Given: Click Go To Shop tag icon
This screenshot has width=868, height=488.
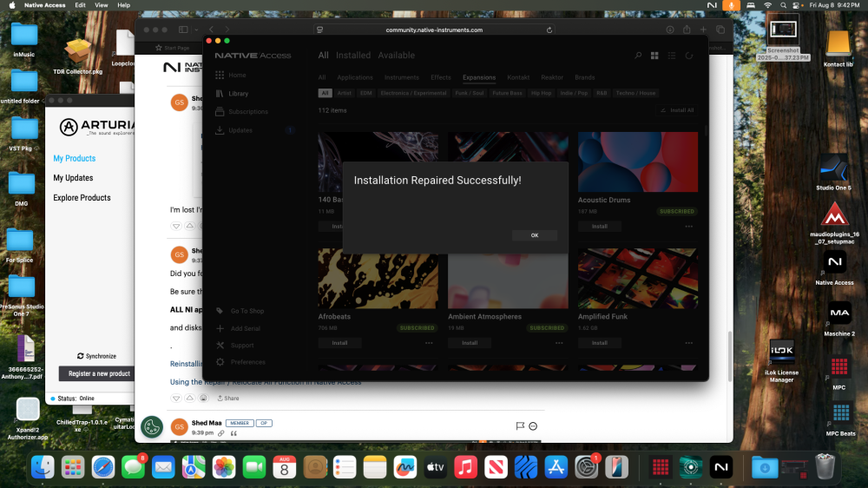Looking at the screenshot, I should point(220,312).
